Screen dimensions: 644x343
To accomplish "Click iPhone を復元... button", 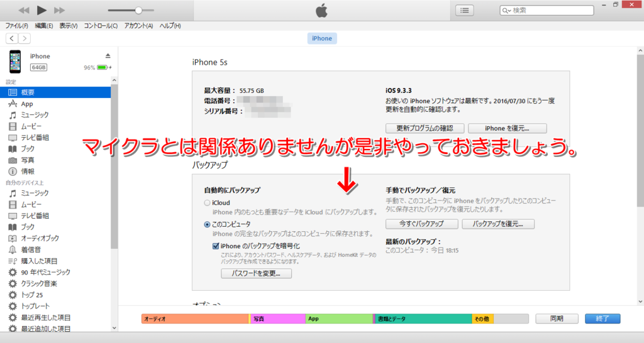I will pyautogui.click(x=508, y=128).
